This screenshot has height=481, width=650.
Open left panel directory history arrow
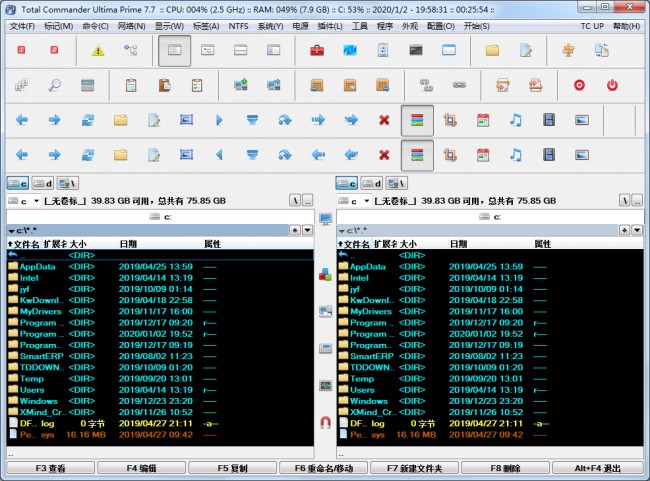tap(308, 230)
